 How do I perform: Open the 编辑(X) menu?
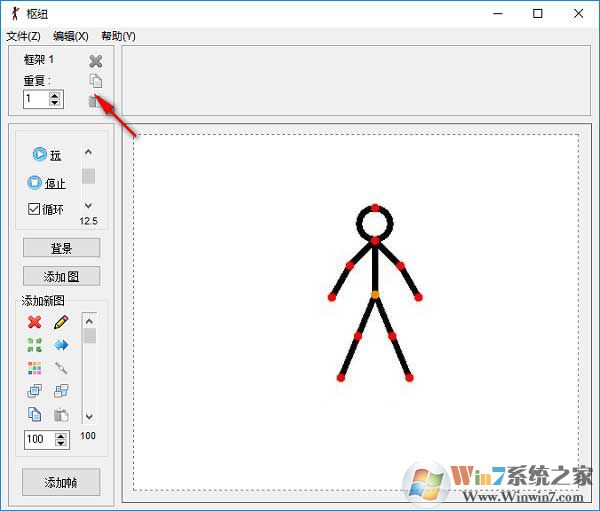coord(71,36)
